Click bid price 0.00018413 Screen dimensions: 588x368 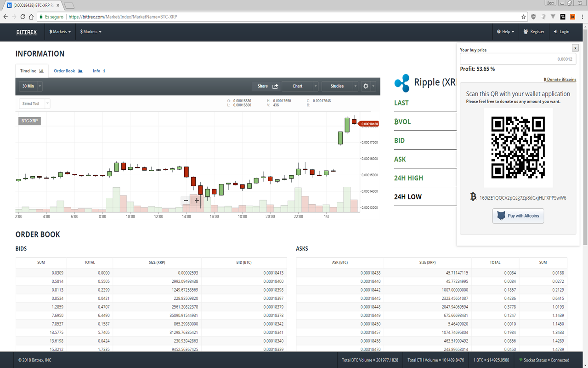[x=273, y=273]
